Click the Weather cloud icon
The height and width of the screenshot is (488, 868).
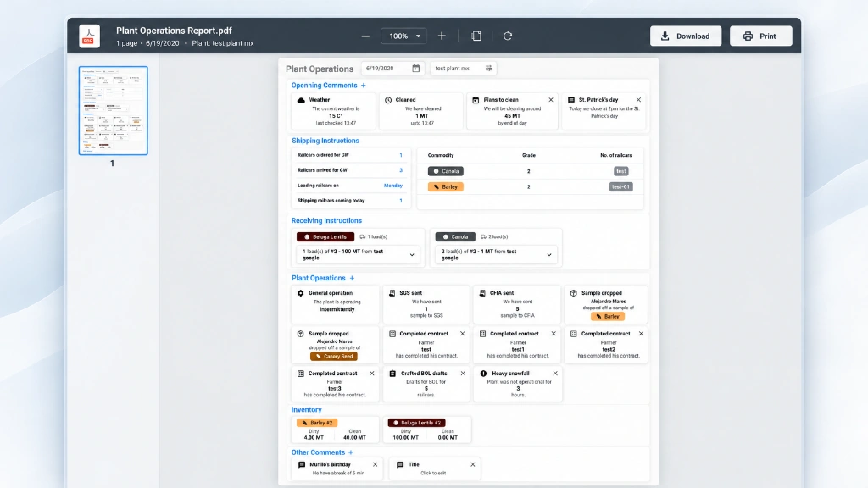click(301, 100)
